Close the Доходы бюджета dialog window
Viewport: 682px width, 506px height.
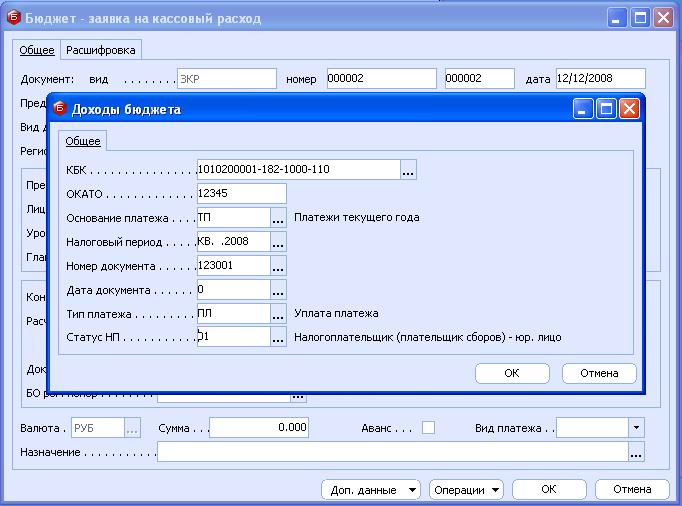629,109
